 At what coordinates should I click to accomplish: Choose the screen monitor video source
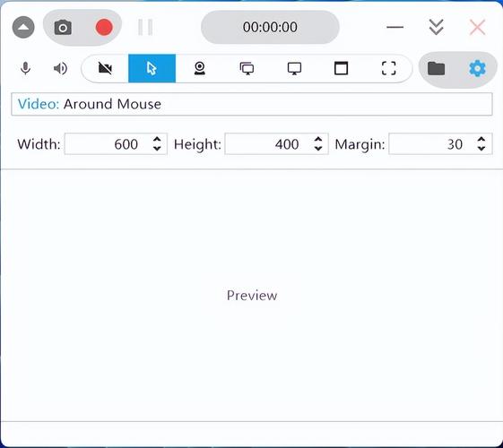pyautogui.click(x=294, y=68)
